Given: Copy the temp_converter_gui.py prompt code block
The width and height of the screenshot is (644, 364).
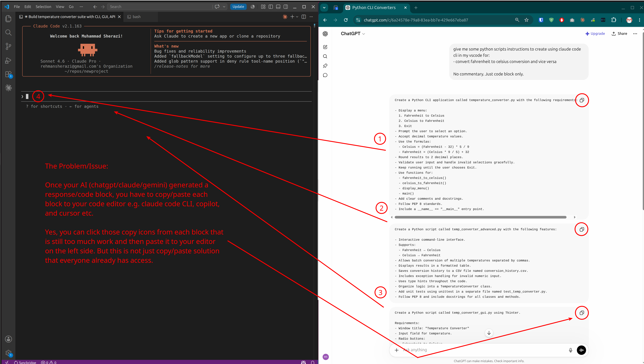Looking at the screenshot, I should tap(582, 313).
